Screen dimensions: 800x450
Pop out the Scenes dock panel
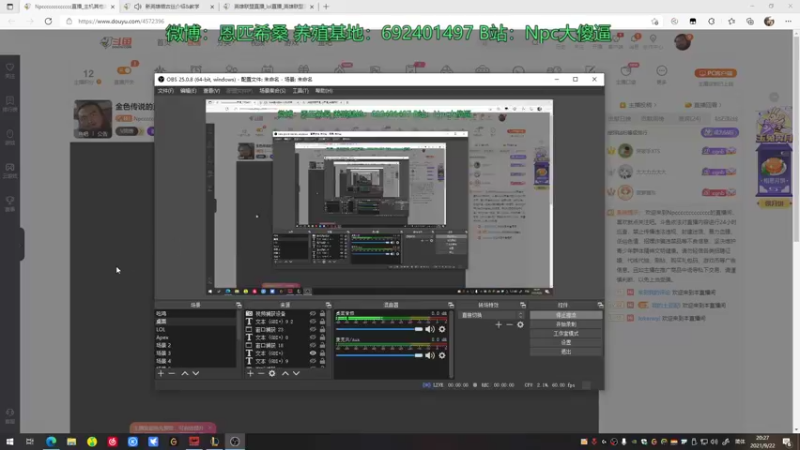[238, 305]
